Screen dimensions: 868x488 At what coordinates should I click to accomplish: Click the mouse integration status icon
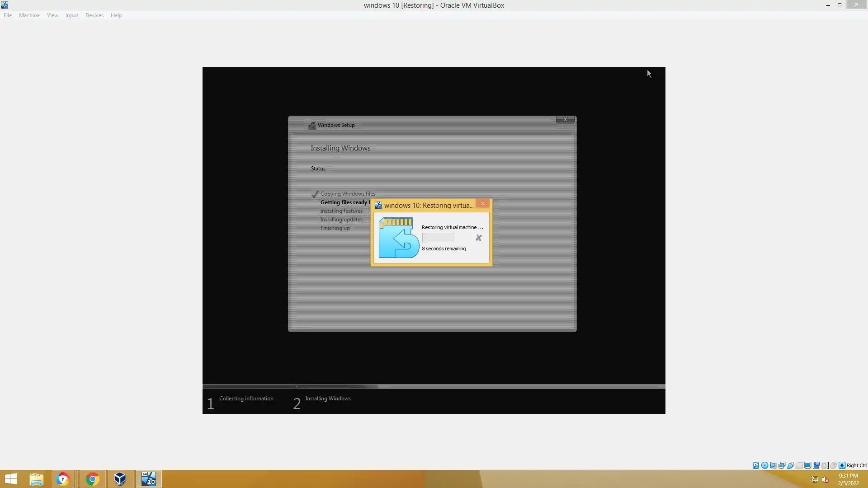[x=834, y=465]
